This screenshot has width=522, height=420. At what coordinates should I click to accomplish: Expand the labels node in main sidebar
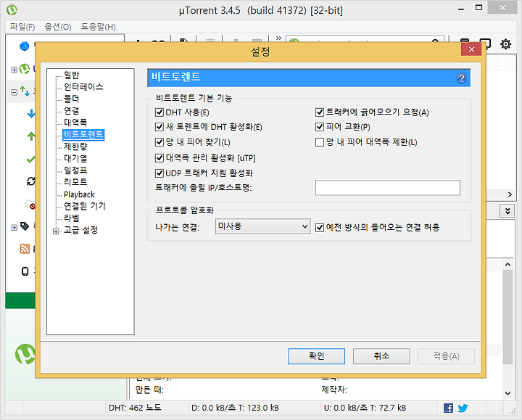tap(14, 228)
